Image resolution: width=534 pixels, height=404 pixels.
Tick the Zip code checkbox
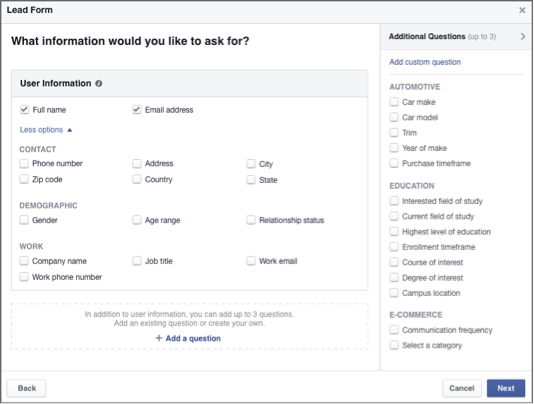[x=24, y=179]
